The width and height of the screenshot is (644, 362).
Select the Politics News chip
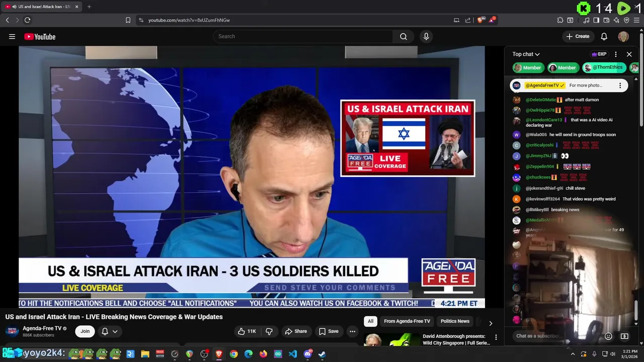[455, 321]
